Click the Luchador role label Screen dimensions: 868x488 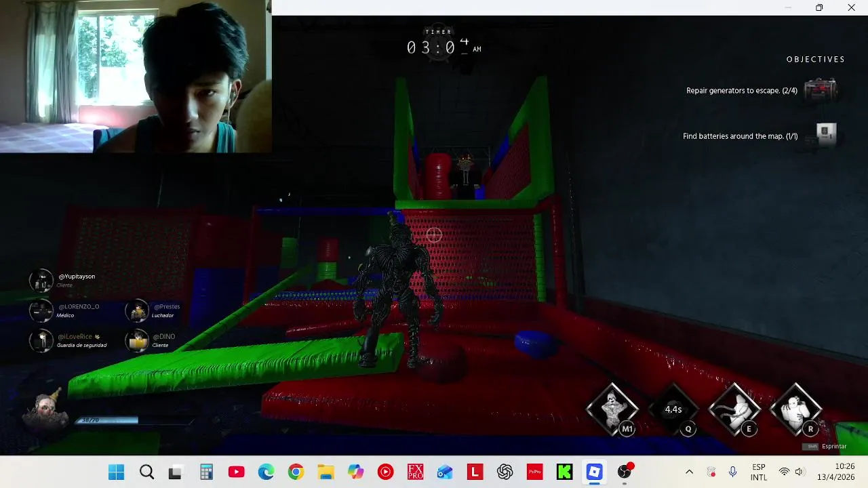tap(163, 316)
